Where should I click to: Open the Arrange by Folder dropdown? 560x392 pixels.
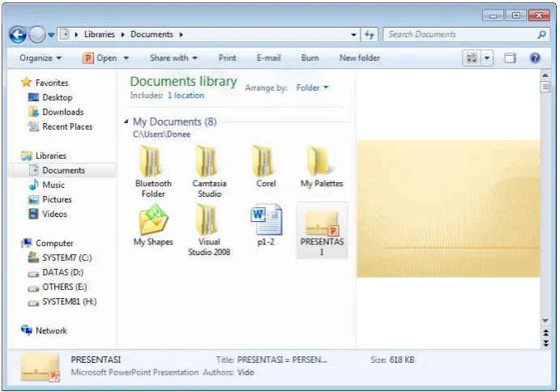[x=312, y=87]
